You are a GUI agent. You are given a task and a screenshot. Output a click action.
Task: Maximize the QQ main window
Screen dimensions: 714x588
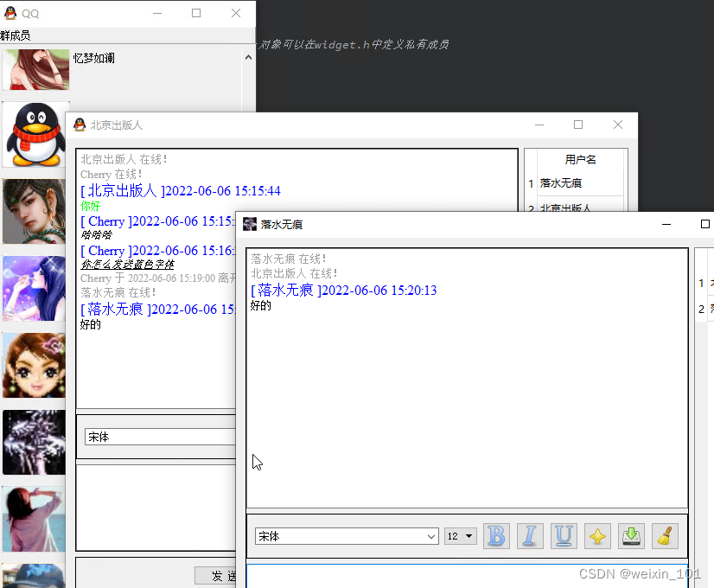point(196,13)
